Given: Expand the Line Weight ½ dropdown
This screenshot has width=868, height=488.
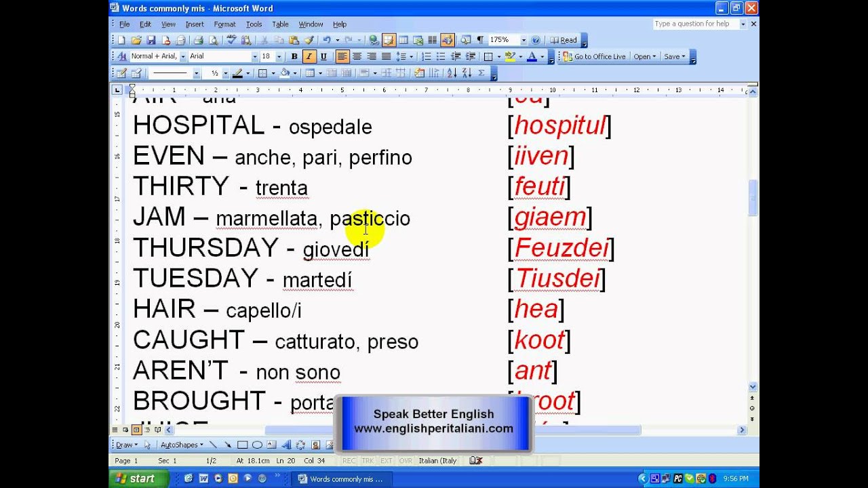Looking at the screenshot, I should [226, 73].
